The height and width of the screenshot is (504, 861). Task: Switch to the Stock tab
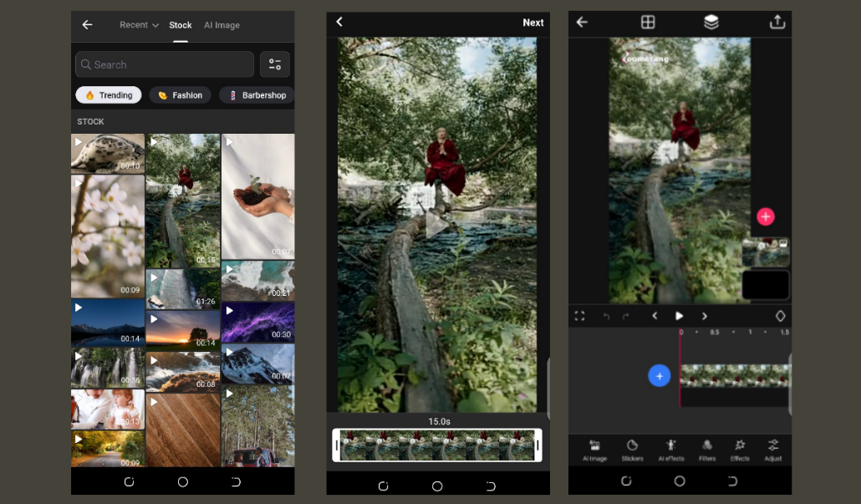[x=180, y=25]
